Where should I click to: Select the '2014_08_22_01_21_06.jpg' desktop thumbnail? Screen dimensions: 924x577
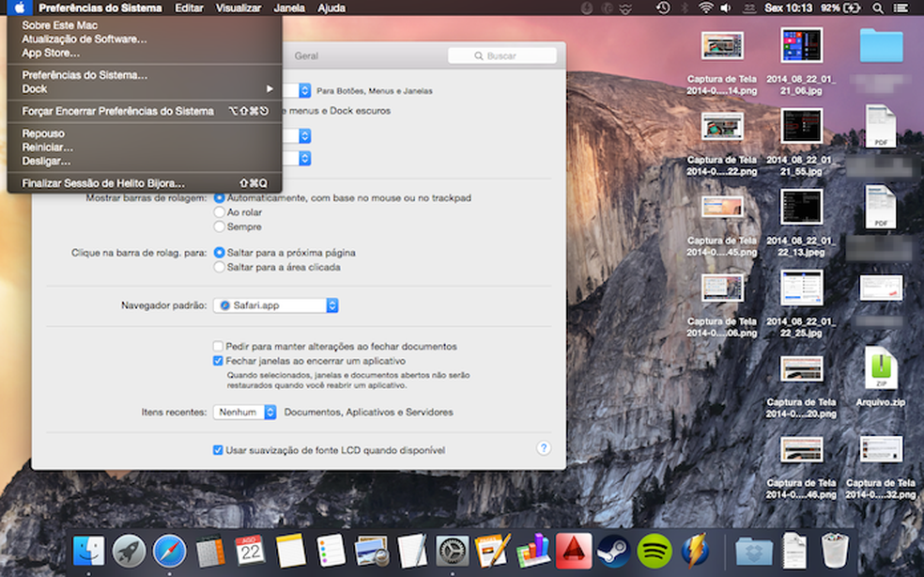pyautogui.click(x=801, y=45)
